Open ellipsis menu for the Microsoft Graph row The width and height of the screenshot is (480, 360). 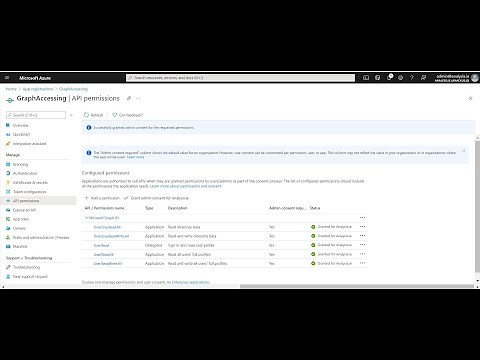[362, 218]
